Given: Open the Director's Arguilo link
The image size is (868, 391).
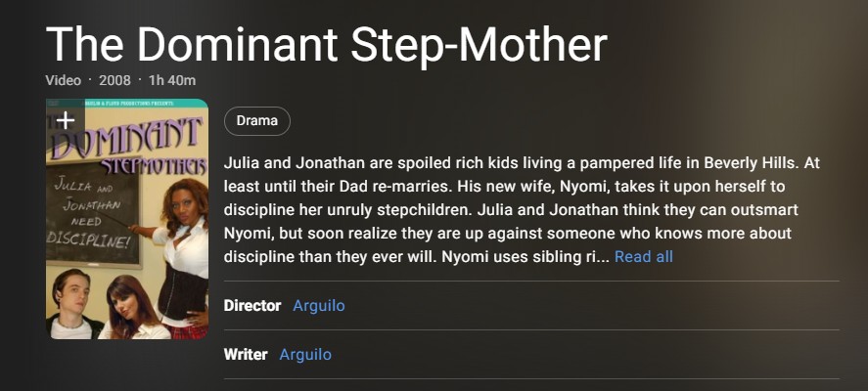Looking at the screenshot, I should tap(318, 305).
